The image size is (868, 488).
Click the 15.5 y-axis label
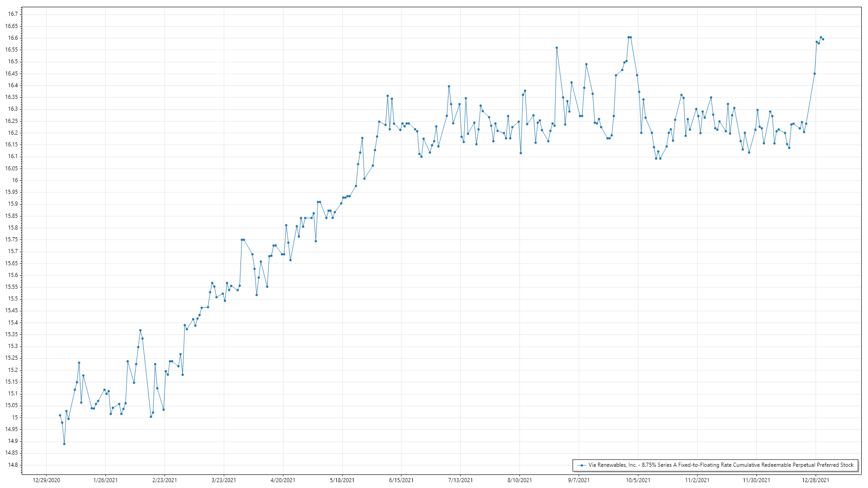coord(13,299)
